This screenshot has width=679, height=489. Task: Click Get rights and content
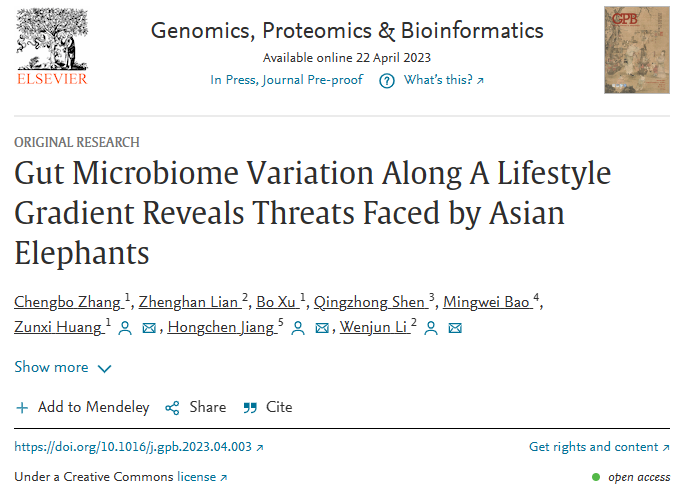[599, 447]
